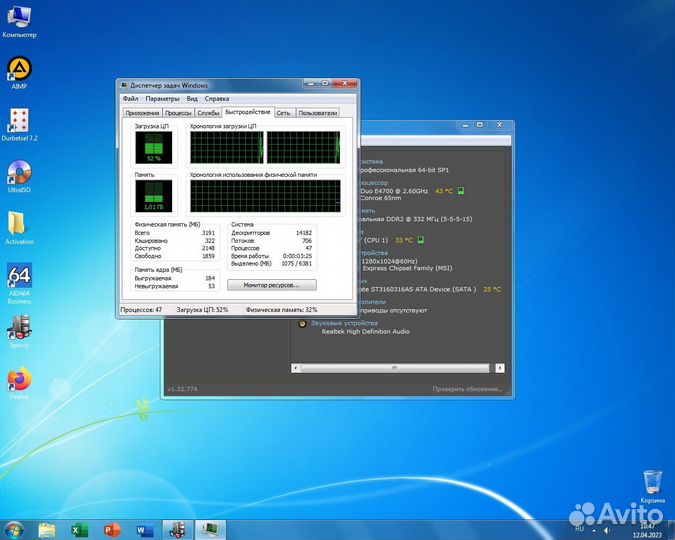Switch to the Пользователи tab
The width and height of the screenshot is (675, 540).
pos(317,113)
